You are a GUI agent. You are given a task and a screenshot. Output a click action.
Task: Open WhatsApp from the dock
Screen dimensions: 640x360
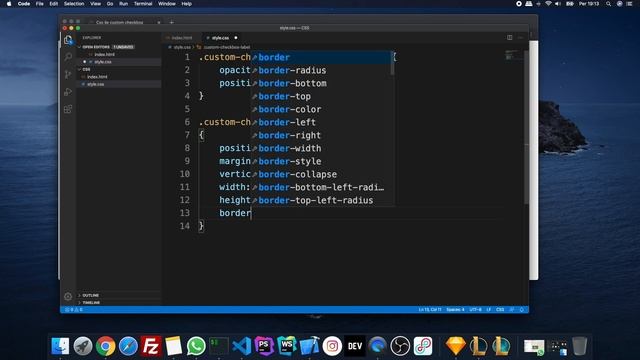pyautogui.click(x=196, y=346)
